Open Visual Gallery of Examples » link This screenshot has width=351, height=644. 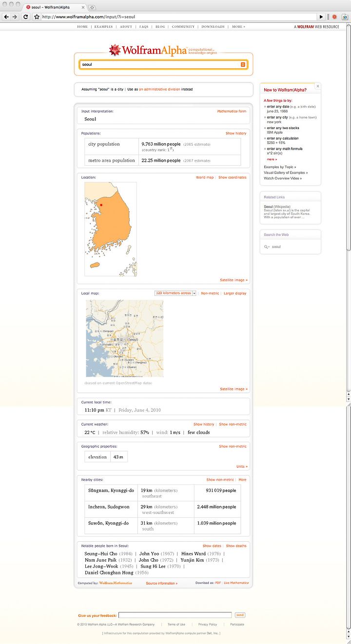pyautogui.click(x=286, y=173)
